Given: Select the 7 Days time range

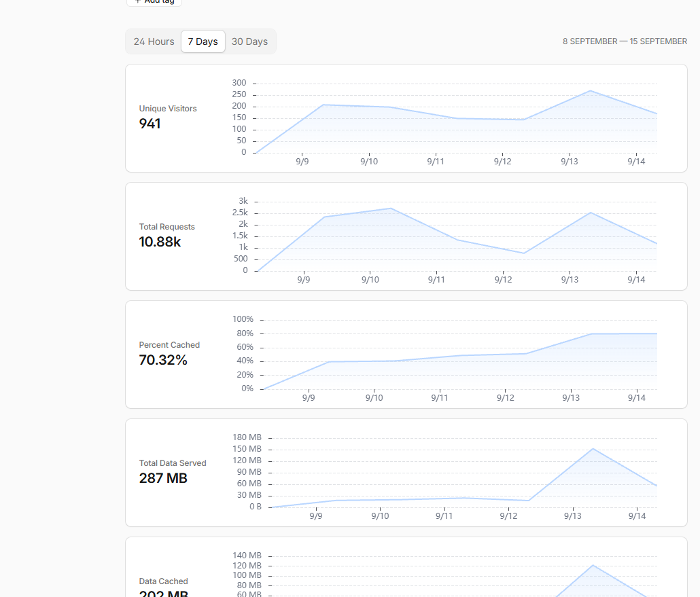Looking at the screenshot, I should (203, 41).
